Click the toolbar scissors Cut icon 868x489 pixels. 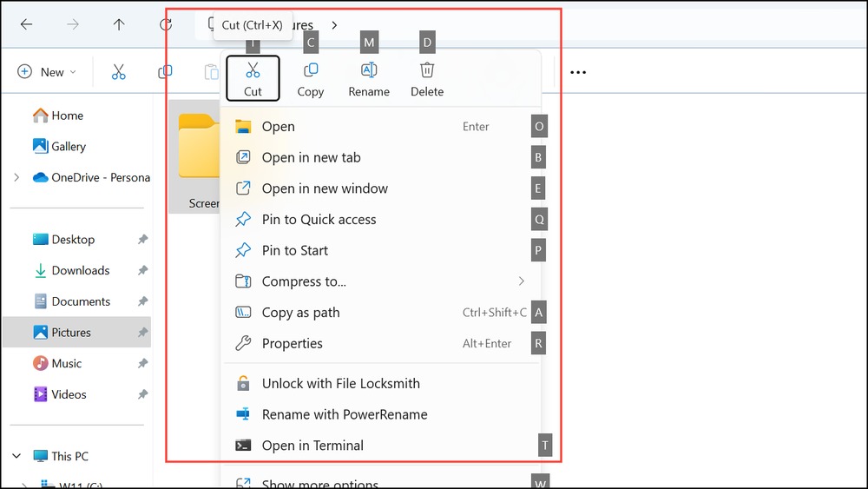118,72
